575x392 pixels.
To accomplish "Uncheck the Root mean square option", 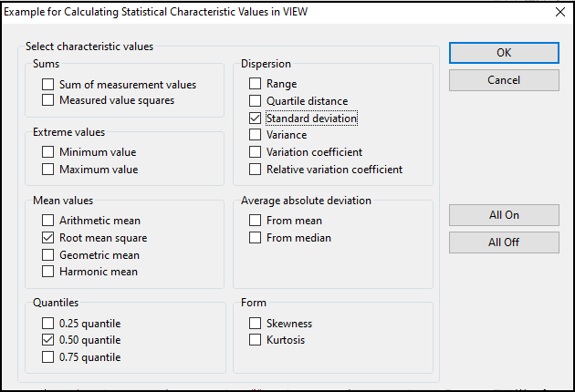I will (48, 238).
